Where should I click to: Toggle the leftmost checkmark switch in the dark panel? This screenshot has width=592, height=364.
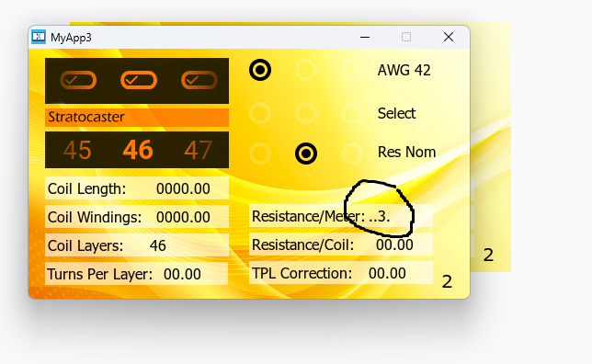pyautogui.click(x=78, y=80)
